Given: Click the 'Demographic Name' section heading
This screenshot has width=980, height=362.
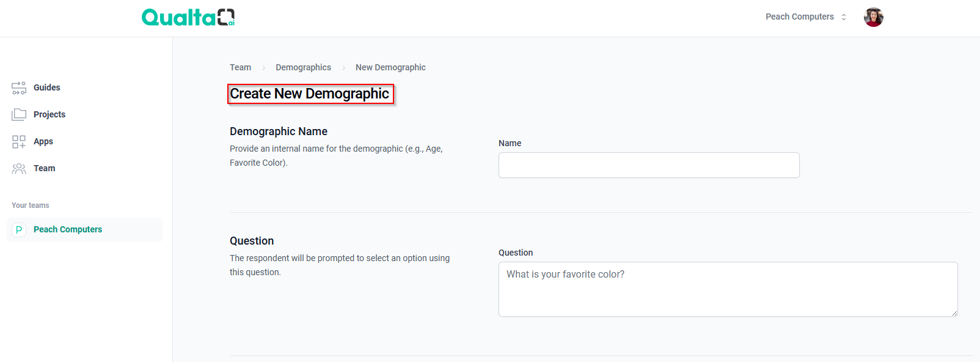Looking at the screenshot, I should pyautogui.click(x=279, y=131).
